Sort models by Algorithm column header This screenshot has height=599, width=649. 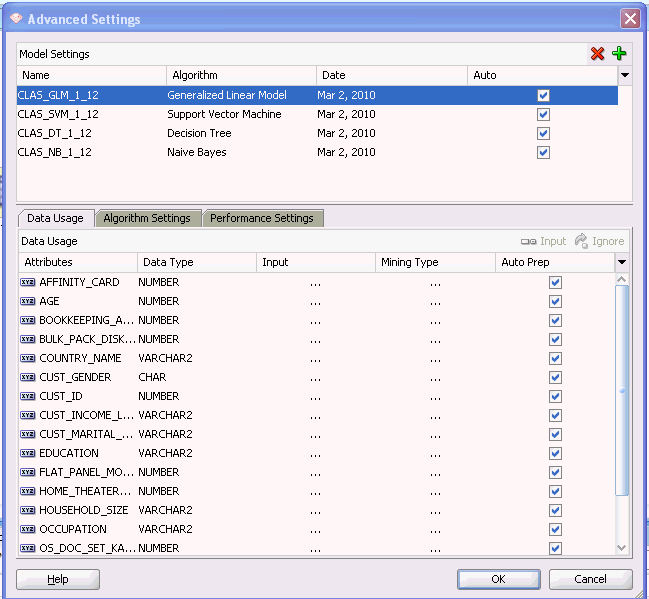[241, 75]
